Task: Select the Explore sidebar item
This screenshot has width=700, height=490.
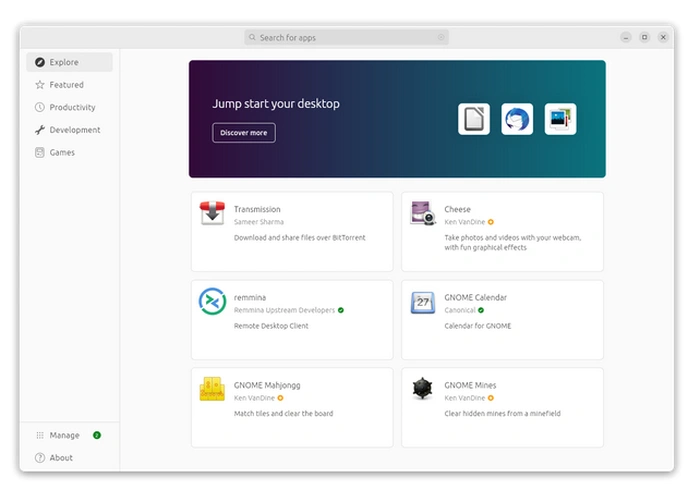Action: coord(69,62)
